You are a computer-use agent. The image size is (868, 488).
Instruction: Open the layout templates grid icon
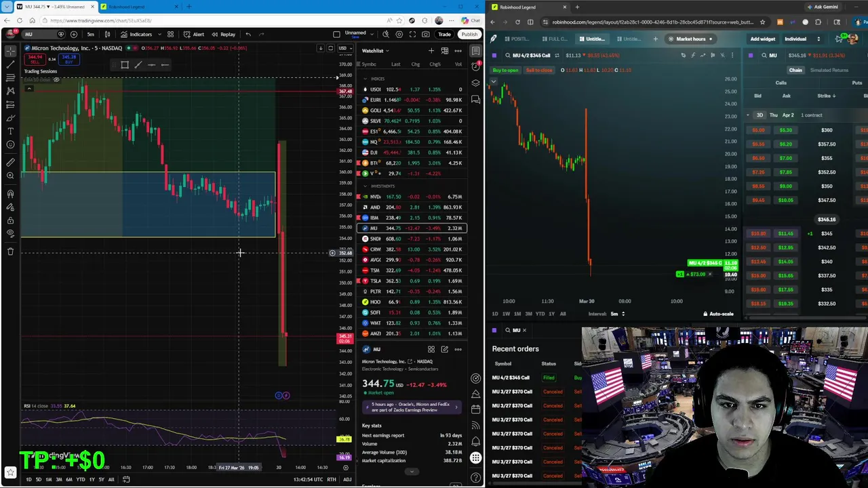pos(170,34)
